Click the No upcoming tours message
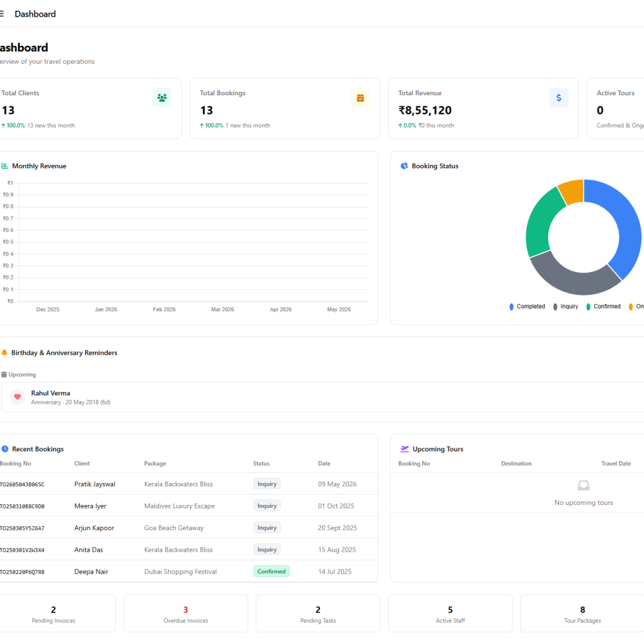 coord(583,503)
